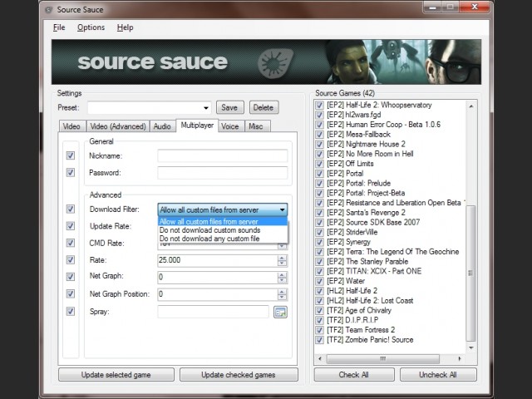Uncheck [TF2] Team Fortress 2 checkbox
Viewport: 532px width, 399px height.
coord(319,330)
